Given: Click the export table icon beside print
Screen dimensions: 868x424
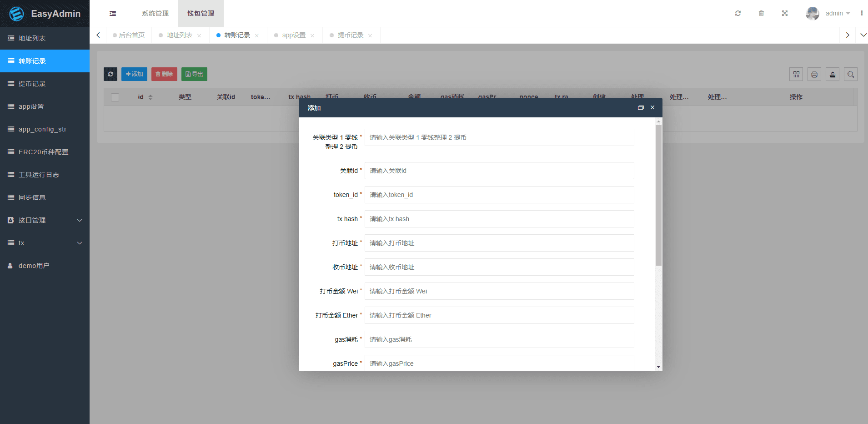Looking at the screenshot, I should [832, 74].
